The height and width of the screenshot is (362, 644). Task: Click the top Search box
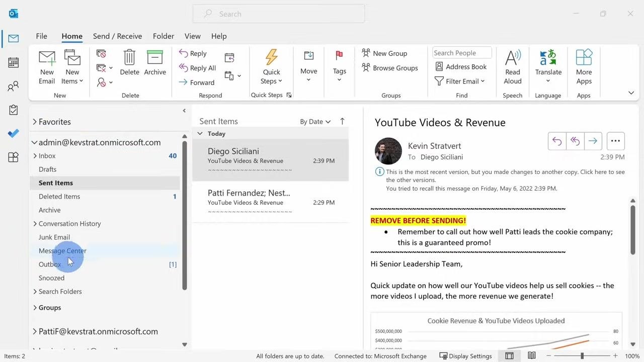(x=279, y=14)
